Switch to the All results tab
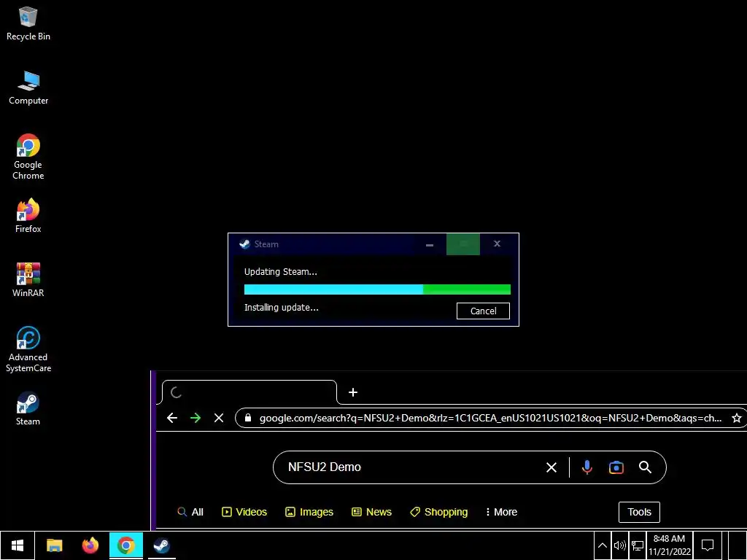747x560 pixels. 190,512
